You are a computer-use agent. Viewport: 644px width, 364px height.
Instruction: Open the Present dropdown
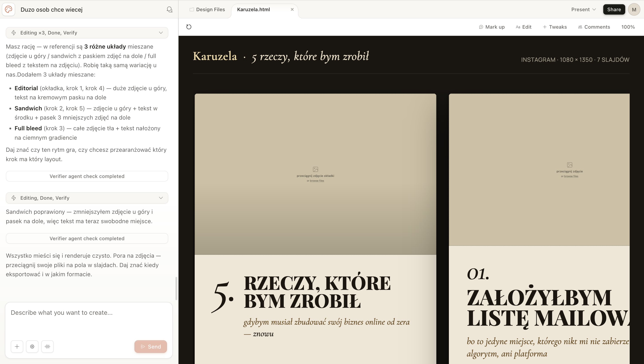click(x=584, y=9)
